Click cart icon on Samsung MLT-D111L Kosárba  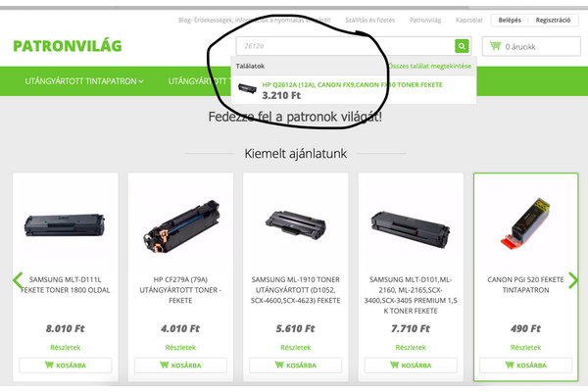(x=49, y=365)
